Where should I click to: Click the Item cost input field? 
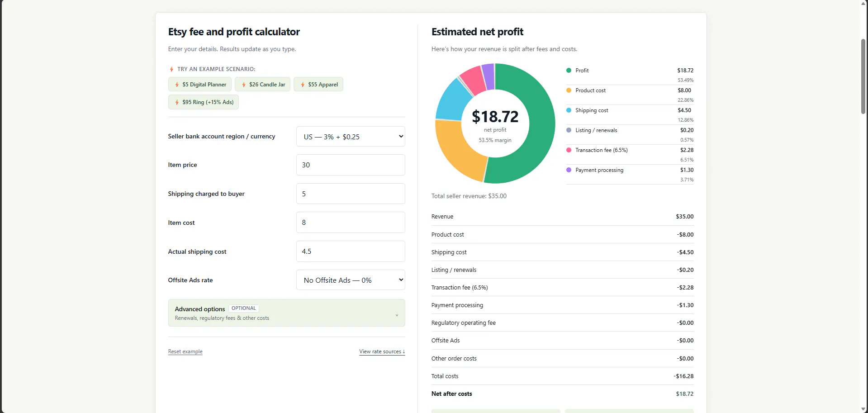coord(351,223)
